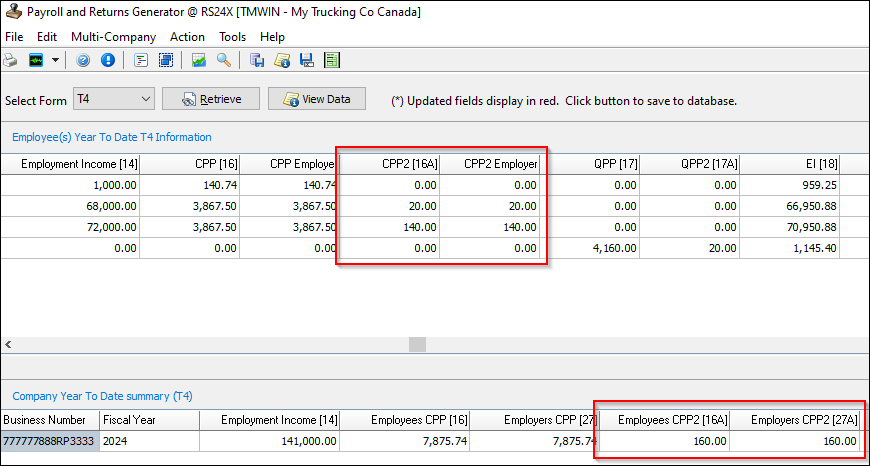Click the Business Number 777777888RP3333 cell
Screen dimensions: 870x466
click(50, 441)
